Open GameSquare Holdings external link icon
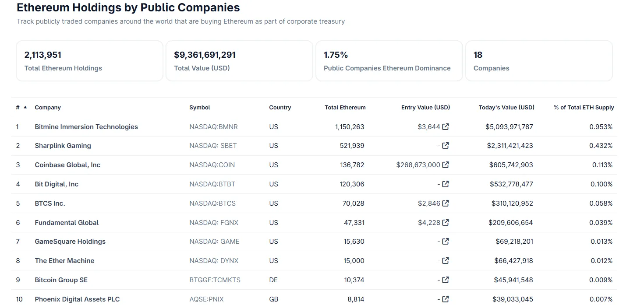Image resolution: width=644 pixels, height=305 pixels. pos(446,242)
